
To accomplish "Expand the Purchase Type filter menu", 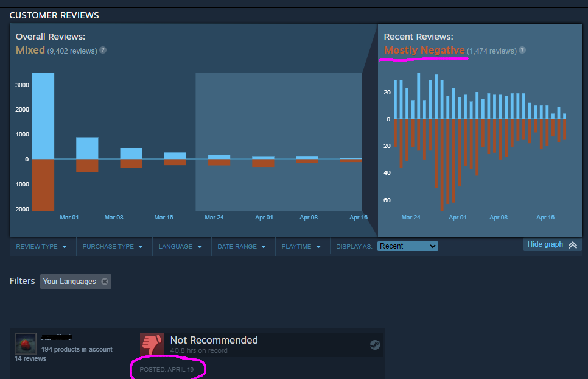I will [113, 247].
